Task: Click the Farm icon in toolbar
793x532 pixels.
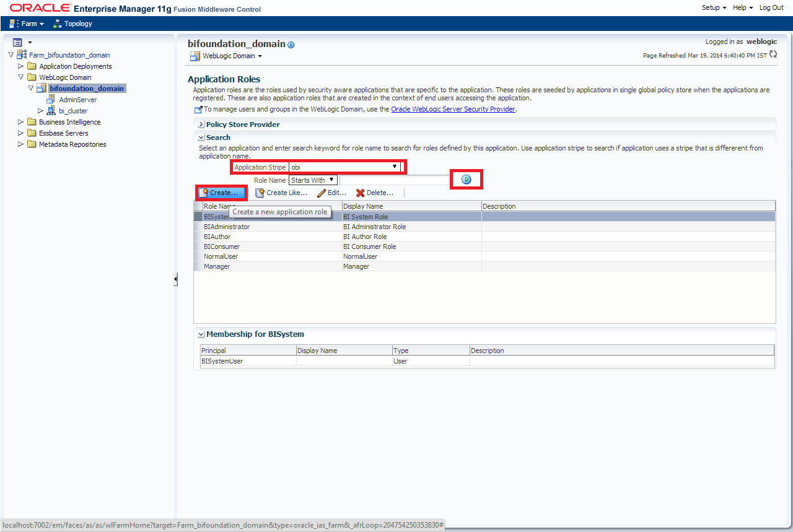Action: 14,24
